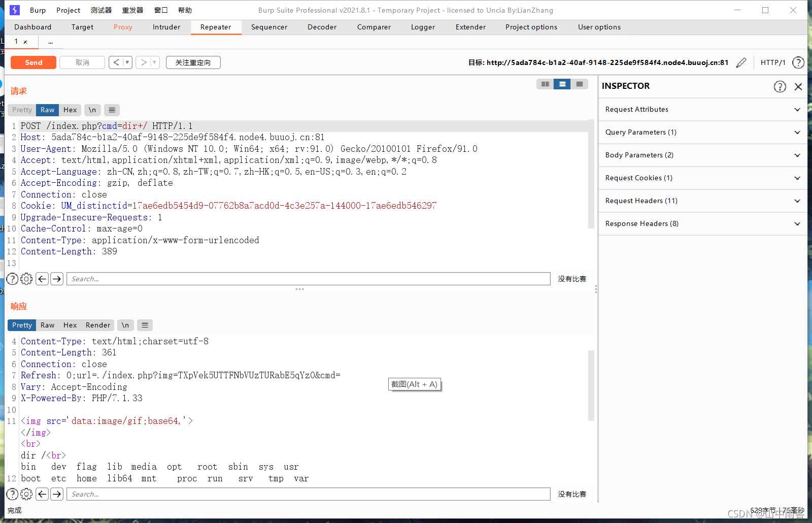The image size is (812, 523).
Task: Toggle response \n non-printable characters
Action: point(125,325)
